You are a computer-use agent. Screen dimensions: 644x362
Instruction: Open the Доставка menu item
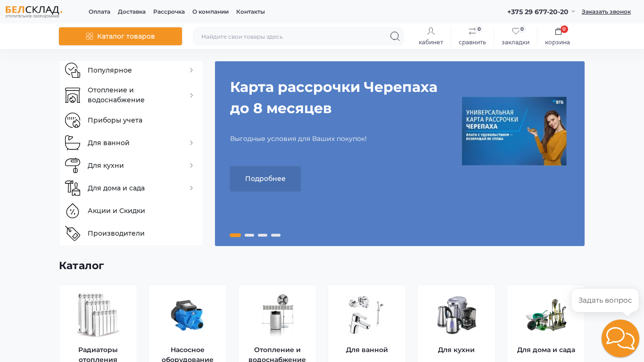[x=132, y=12]
